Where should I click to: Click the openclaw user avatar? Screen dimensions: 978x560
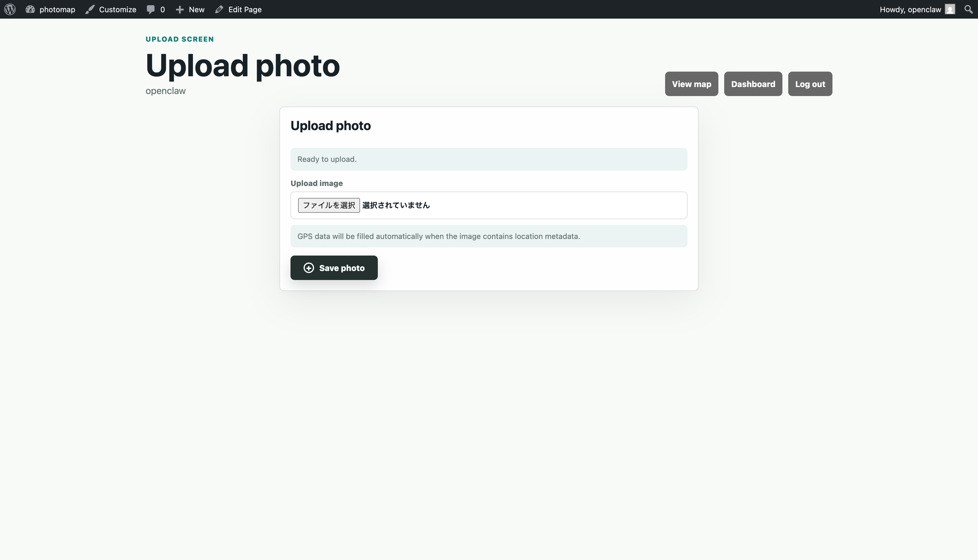tap(950, 9)
